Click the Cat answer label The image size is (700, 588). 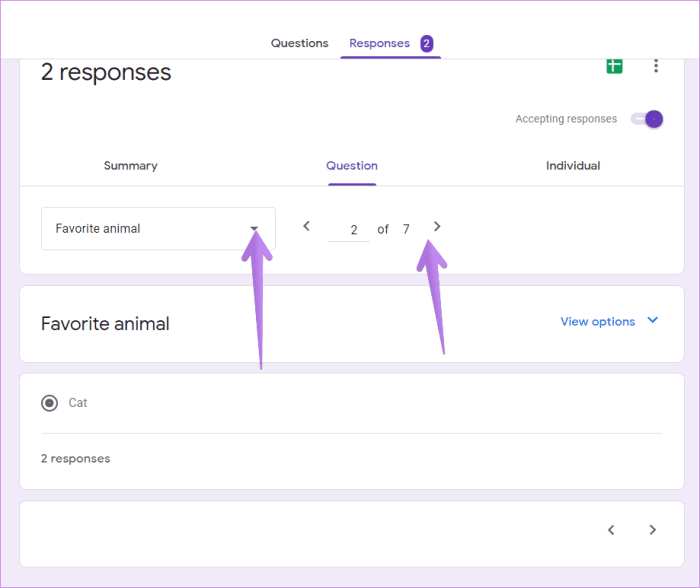pos(78,403)
